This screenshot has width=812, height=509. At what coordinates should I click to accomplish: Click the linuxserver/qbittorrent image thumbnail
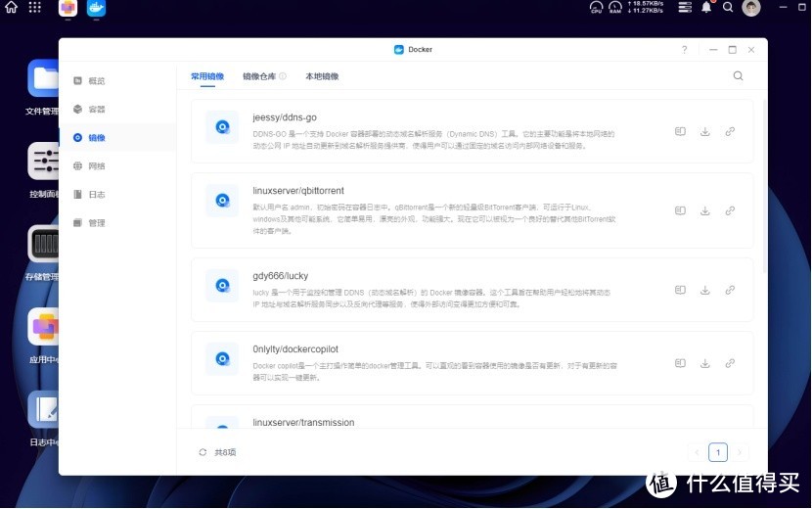(x=223, y=200)
